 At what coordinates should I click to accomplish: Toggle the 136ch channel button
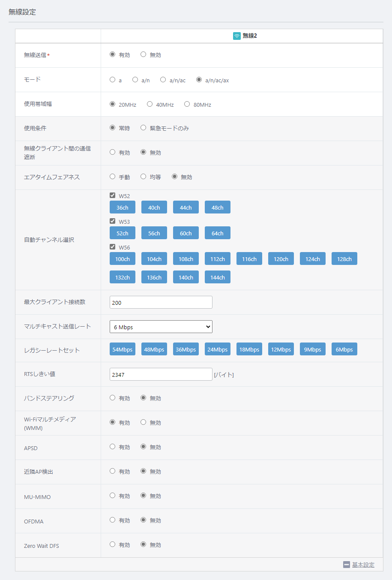tap(154, 277)
